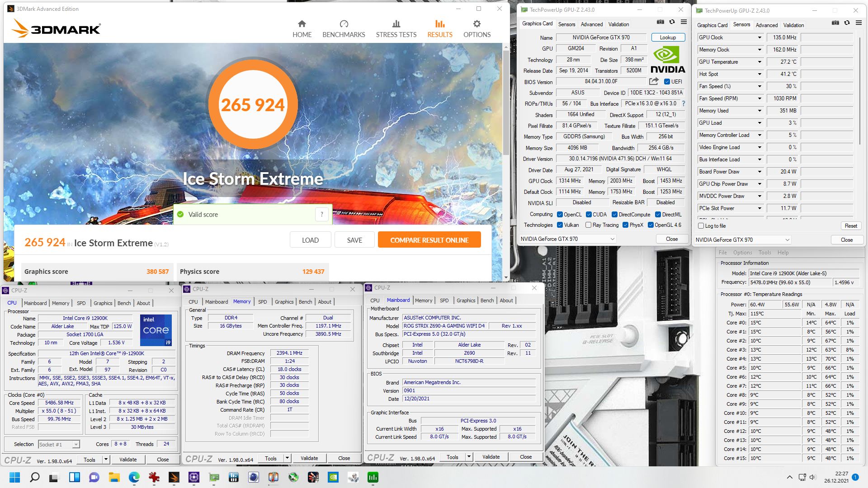The image size is (868, 488).
Task: Open Widgets from the taskbar
Action: pos(75,477)
